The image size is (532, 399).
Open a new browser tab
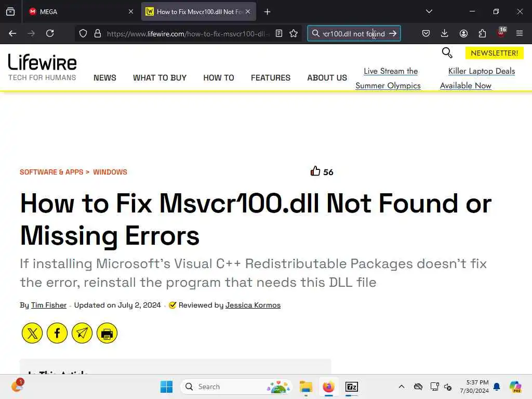(x=268, y=12)
